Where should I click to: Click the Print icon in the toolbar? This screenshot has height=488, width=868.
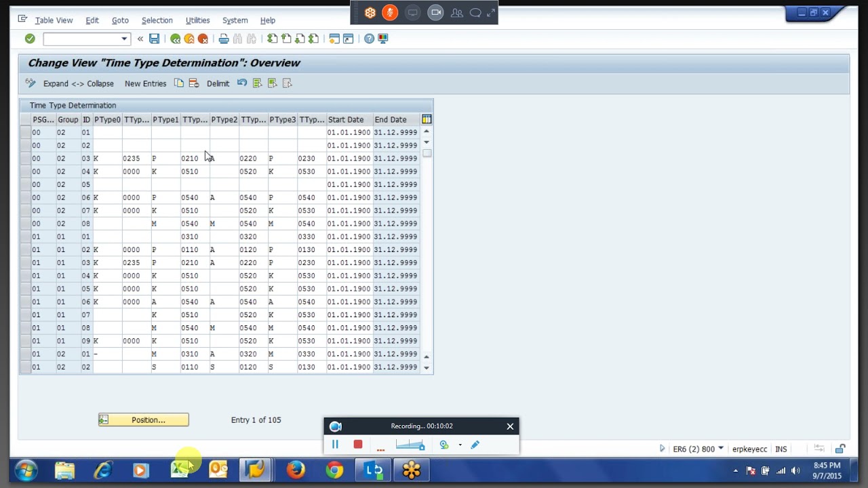pos(224,39)
